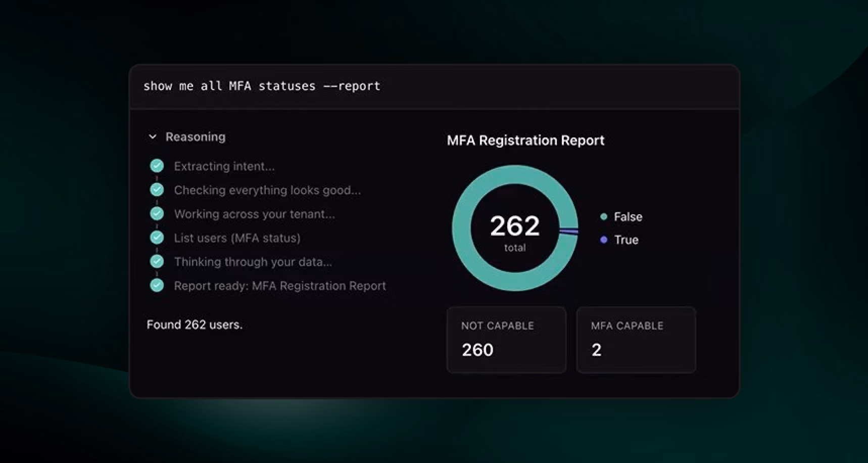The image size is (868, 463).
Task: Open the MFA CAPABLE 2 stat card
Action: 636,340
